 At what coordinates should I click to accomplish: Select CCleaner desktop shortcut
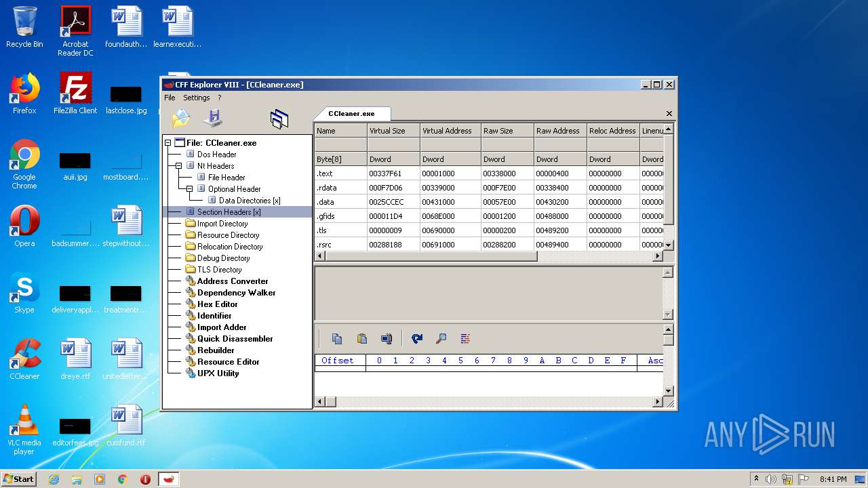[x=24, y=359]
